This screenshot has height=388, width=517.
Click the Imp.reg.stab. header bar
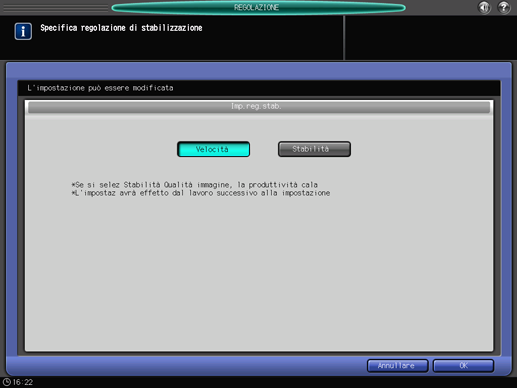(x=259, y=107)
